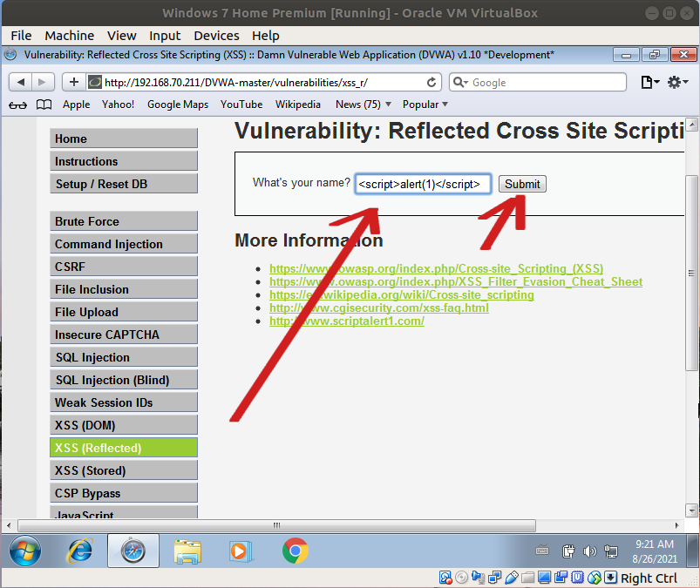Click the VirtualBox mouse integration status icon
This screenshot has width=700, height=588.
595,578
